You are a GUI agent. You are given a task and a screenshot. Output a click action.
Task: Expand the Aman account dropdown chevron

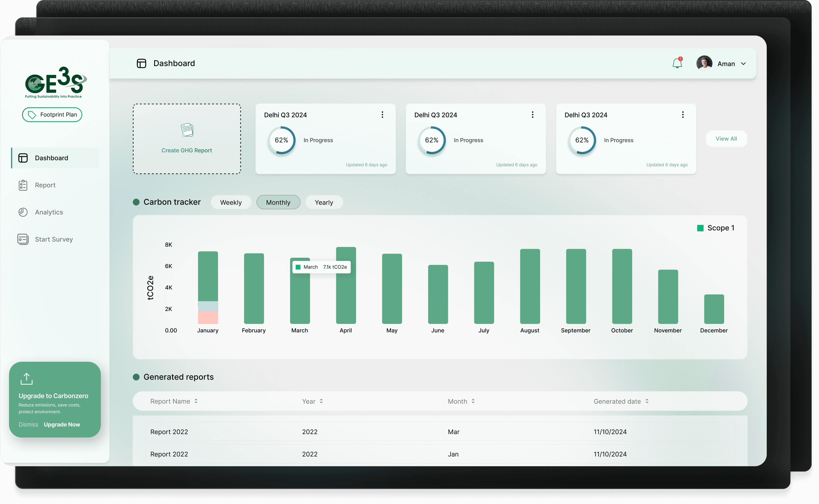coord(743,64)
